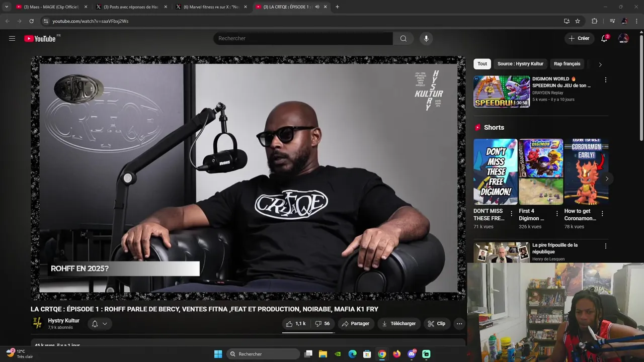Screen dimensions: 644x362
Task: Mute the audio icon on LA CRTQE tab
Action: click(x=317, y=7)
